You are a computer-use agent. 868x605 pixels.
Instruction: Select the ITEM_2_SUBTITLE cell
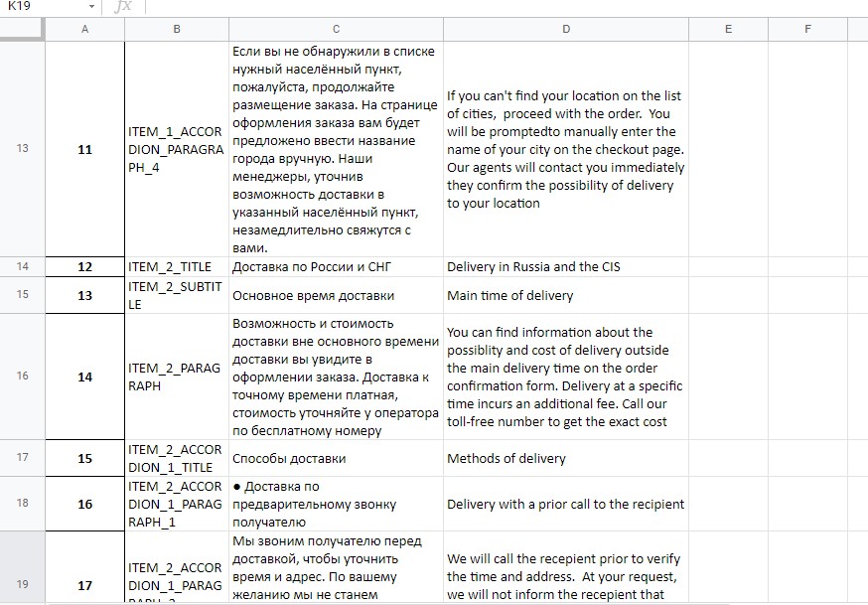coord(177,295)
